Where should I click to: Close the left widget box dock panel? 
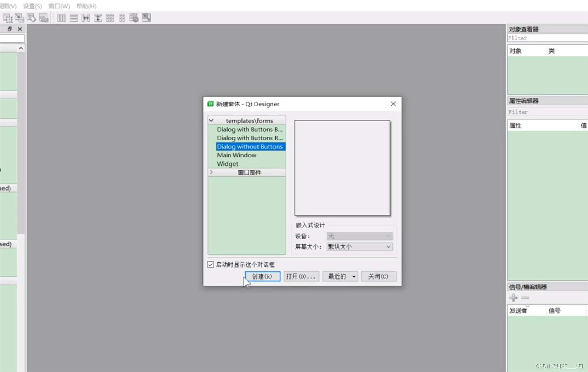tap(20, 29)
